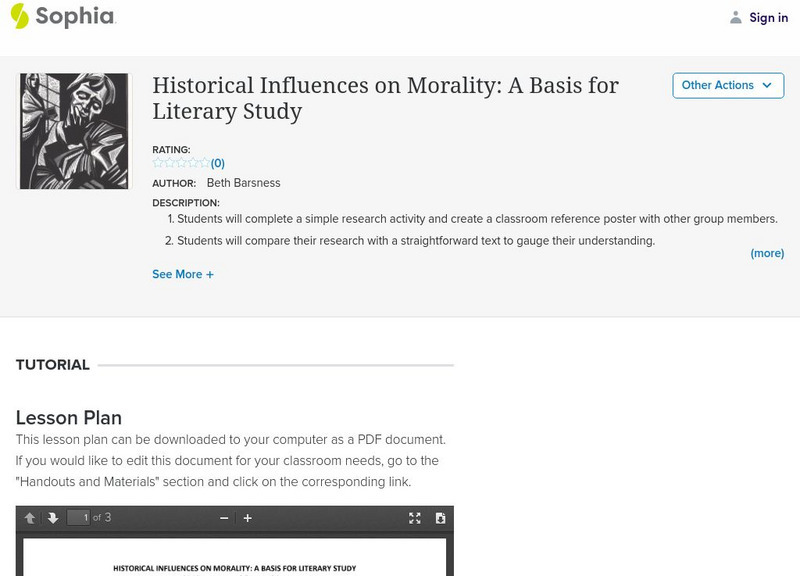The width and height of the screenshot is (800, 576).
Task: Click the tutorial title heading
Action: [x=385, y=98]
